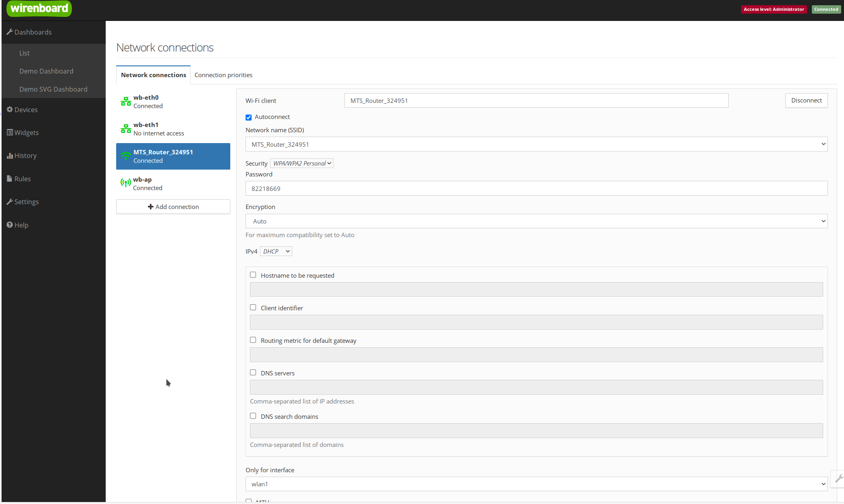Click the DNS servers input field

point(536,387)
